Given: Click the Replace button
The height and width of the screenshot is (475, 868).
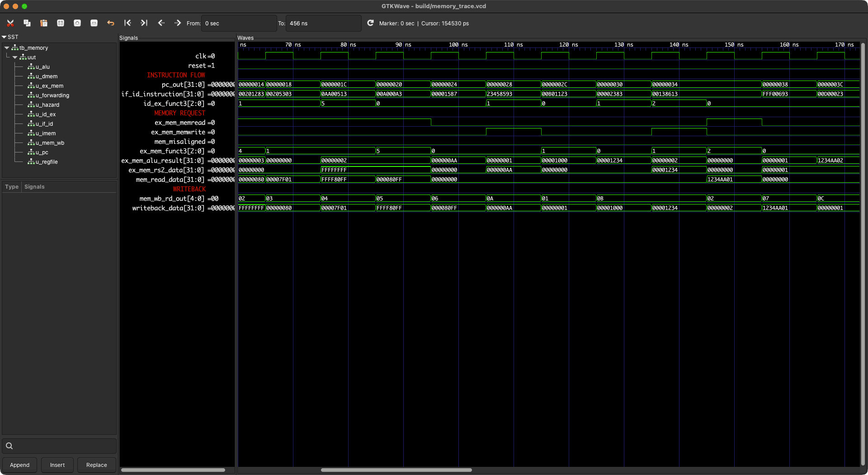Looking at the screenshot, I should (97, 465).
